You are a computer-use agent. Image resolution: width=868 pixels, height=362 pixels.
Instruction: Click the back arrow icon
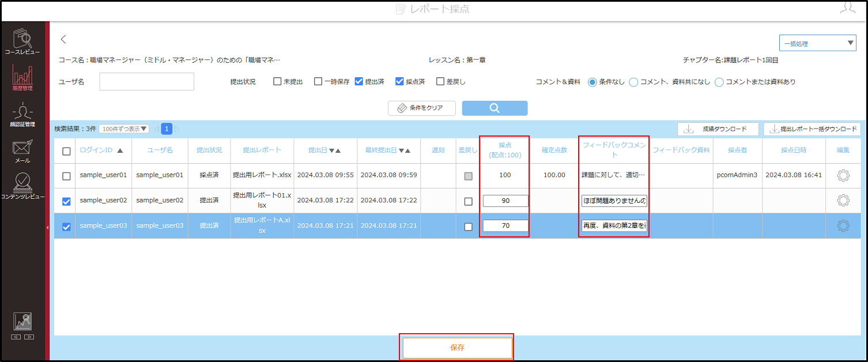pos(63,39)
